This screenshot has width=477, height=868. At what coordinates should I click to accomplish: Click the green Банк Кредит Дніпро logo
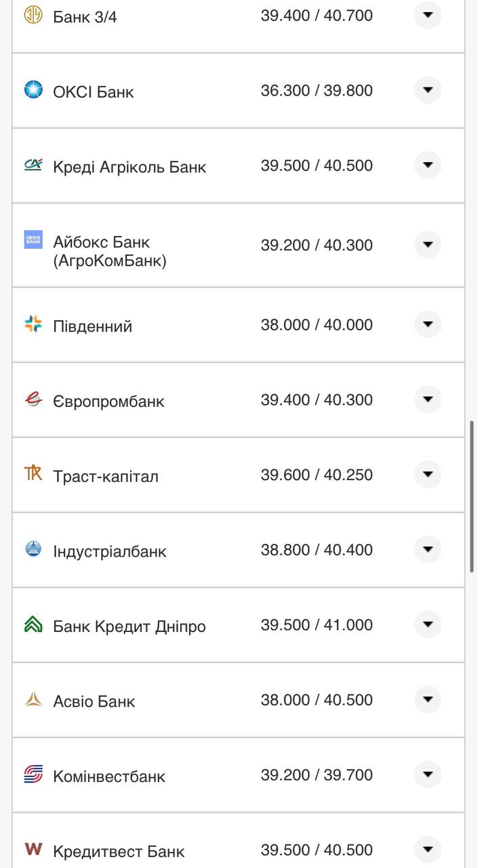pyautogui.click(x=32, y=622)
